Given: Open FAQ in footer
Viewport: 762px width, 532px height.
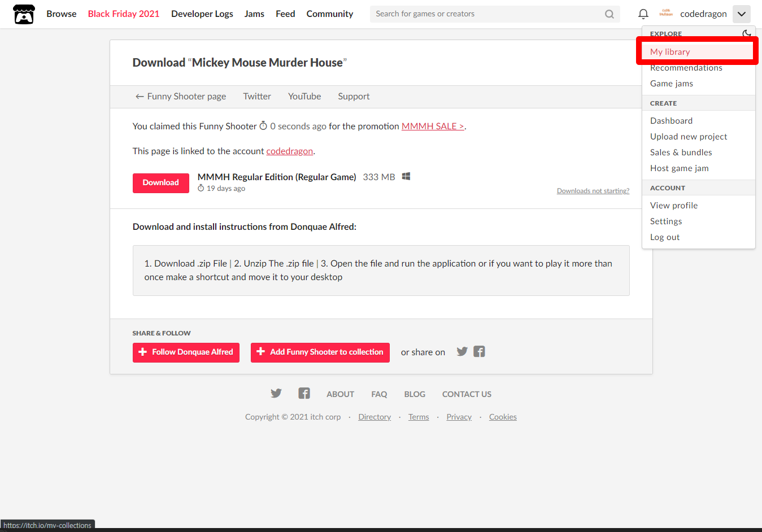Looking at the screenshot, I should [379, 394].
